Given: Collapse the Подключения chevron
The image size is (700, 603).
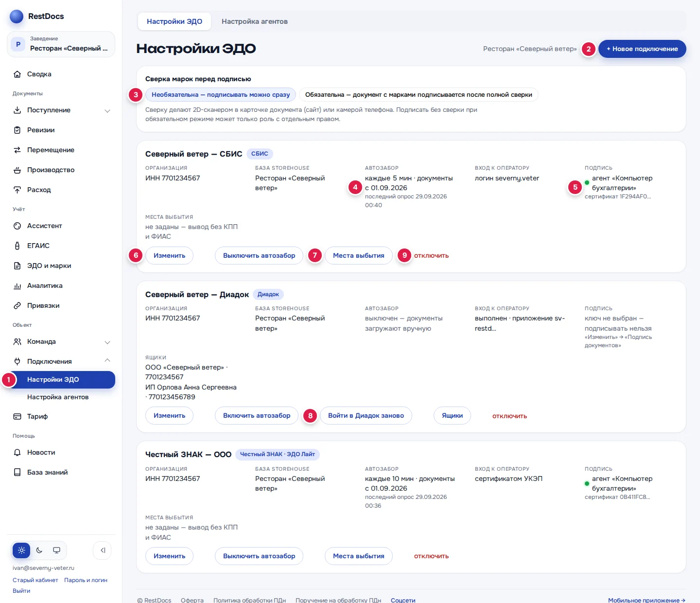Looking at the screenshot, I should coord(107,360).
